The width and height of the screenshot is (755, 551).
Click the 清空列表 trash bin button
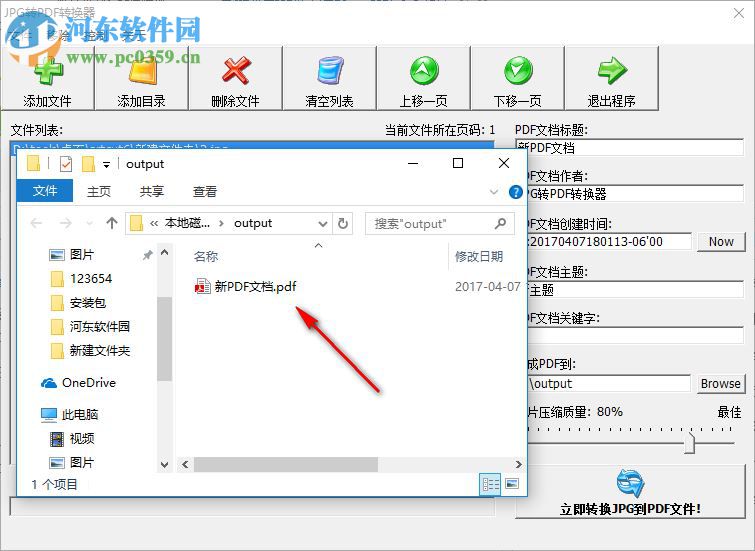329,79
